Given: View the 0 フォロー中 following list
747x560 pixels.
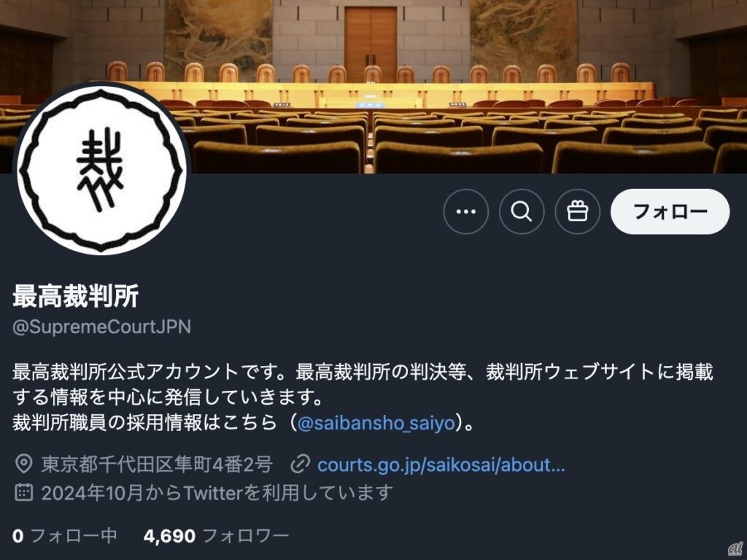Looking at the screenshot, I should pos(65,536).
